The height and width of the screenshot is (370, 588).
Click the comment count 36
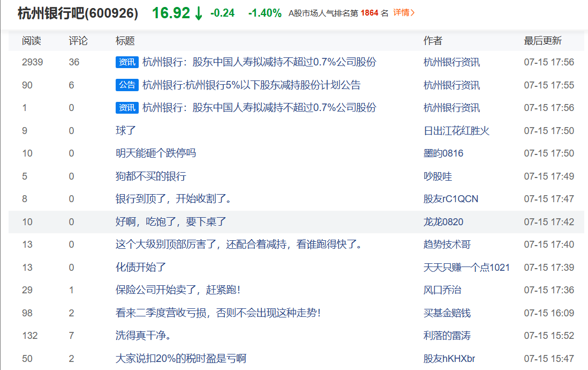[x=74, y=62]
